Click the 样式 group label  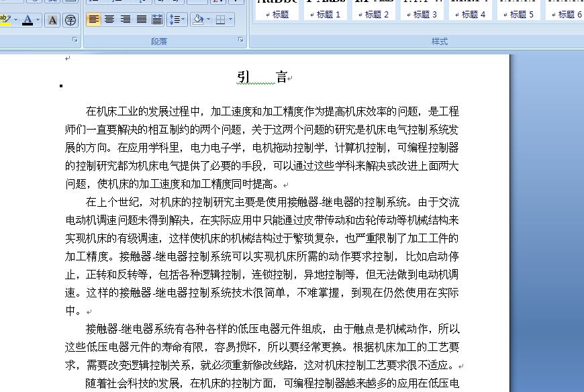tap(440, 42)
